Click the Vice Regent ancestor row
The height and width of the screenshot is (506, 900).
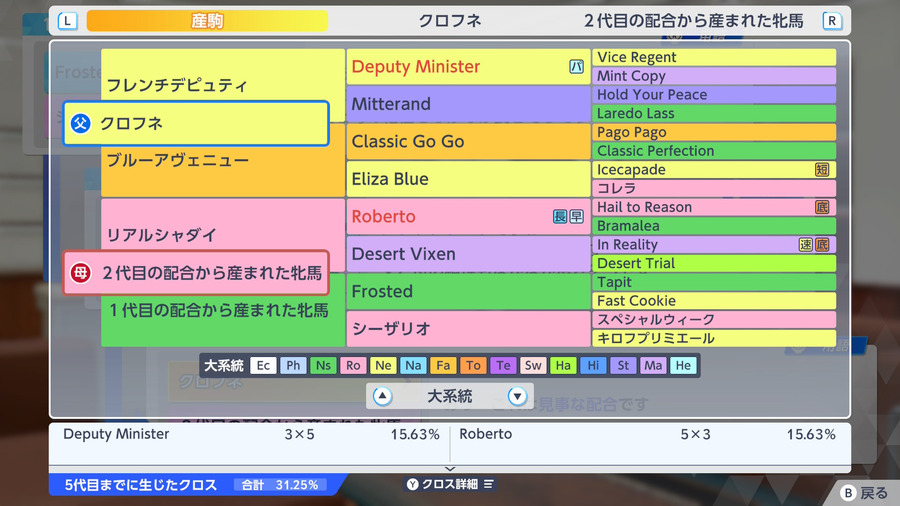pyautogui.click(x=714, y=57)
